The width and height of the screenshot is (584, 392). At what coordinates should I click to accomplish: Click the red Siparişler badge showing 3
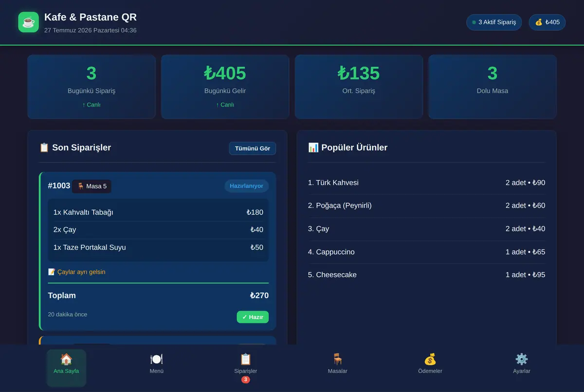(246, 379)
